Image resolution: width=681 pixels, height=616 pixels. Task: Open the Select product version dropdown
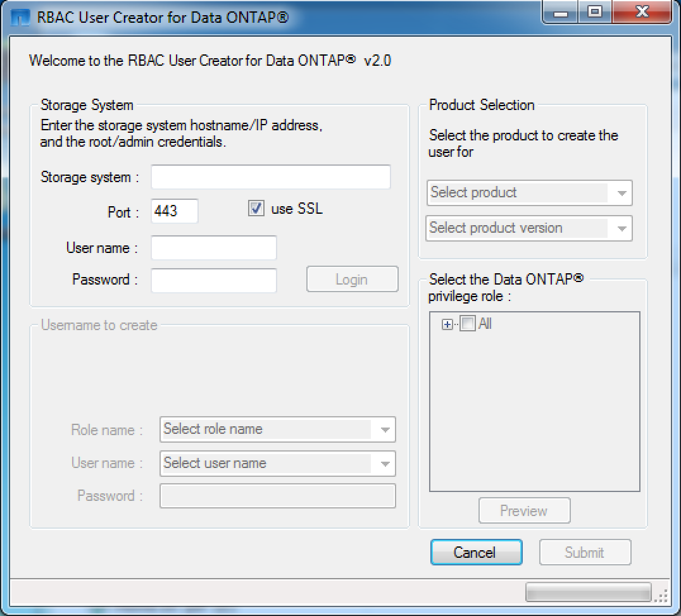(x=529, y=228)
